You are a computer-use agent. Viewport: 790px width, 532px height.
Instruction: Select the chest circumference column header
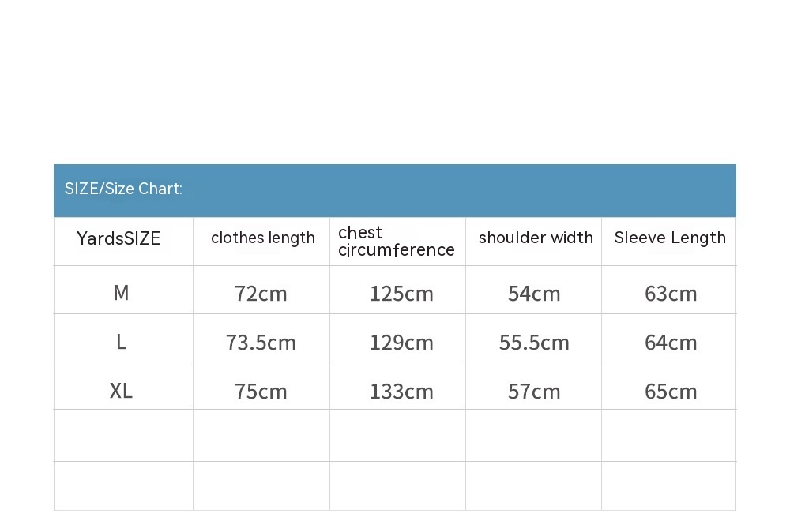tap(397, 242)
